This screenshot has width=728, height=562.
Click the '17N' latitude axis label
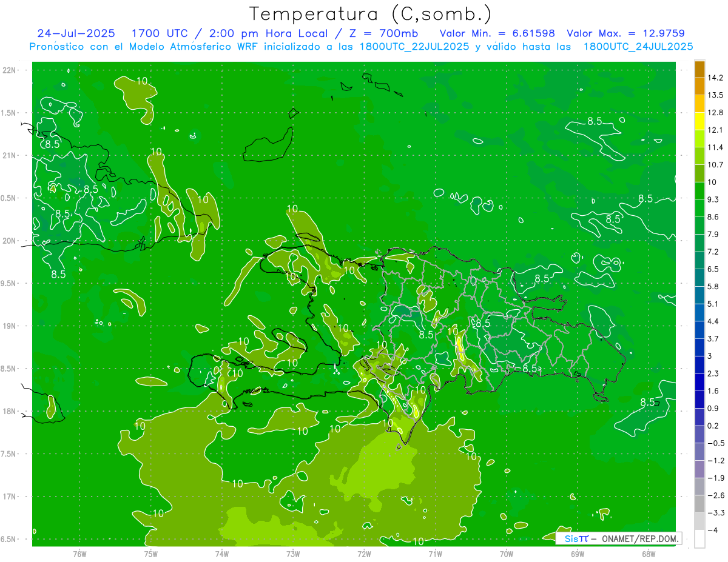point(10,497)
